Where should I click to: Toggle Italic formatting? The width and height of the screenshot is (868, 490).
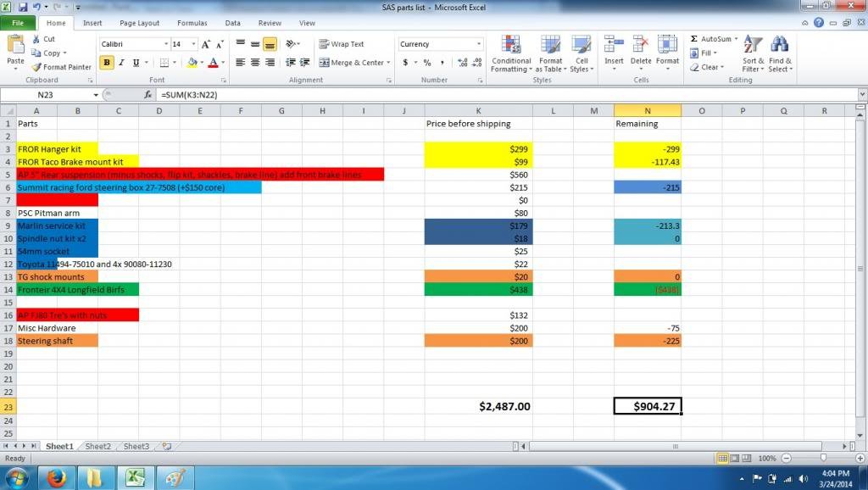coord(121,63)
